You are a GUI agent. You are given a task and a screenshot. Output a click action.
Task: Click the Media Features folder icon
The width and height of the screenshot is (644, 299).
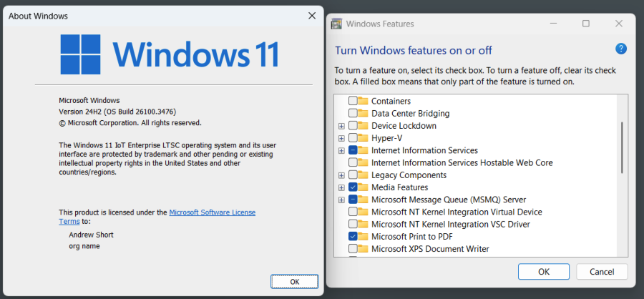364,187
